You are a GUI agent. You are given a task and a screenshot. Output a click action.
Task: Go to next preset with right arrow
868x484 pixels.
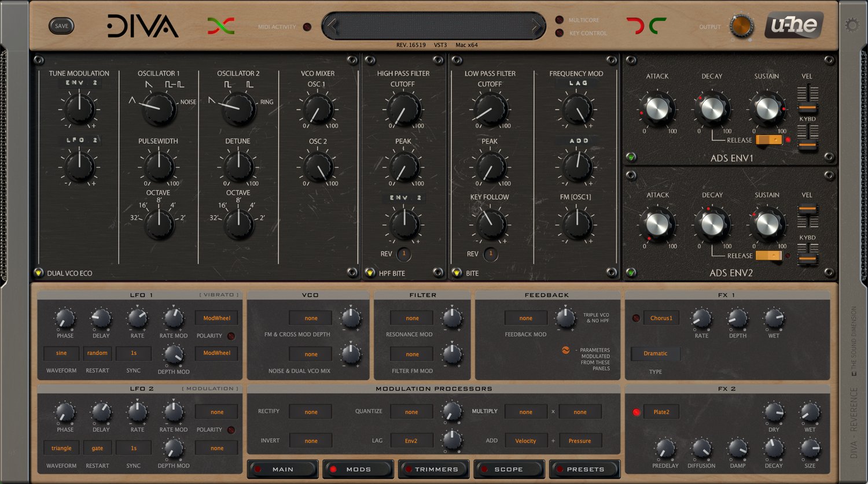tap(536, 26)
